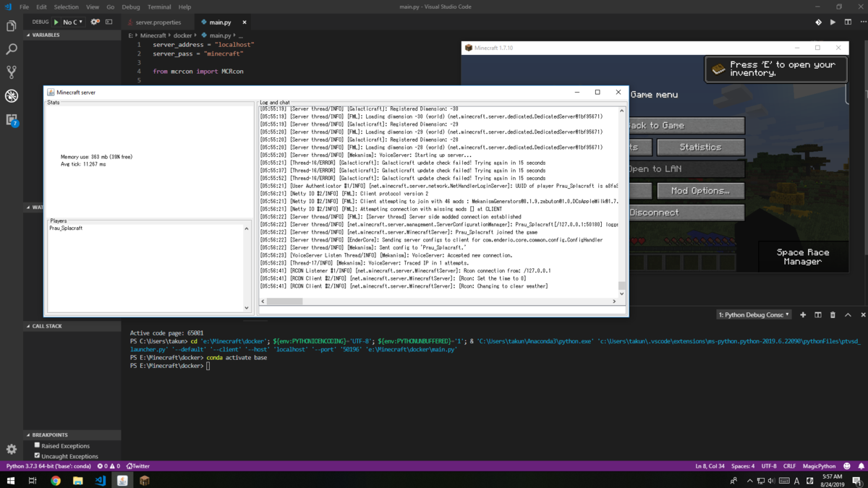Open the Source Control view
The image size is (868, 488).
pyautogui.click(x=12, y=72)
